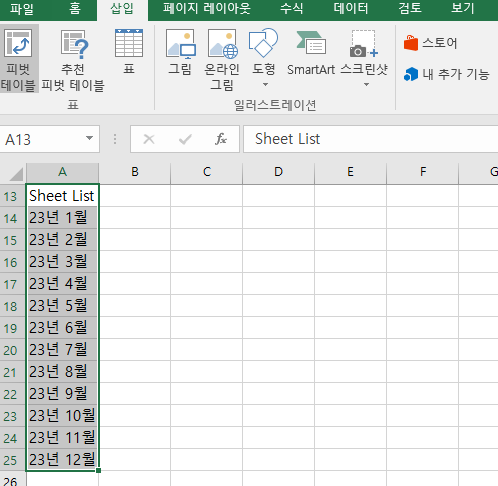Select row 19 header
The height and width of the screenshot is (486, 498).
click(x=12, y=328)
